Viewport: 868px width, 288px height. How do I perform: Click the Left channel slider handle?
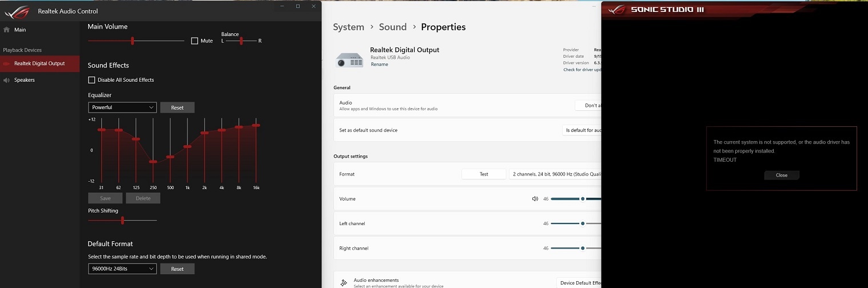click(582, 223)
